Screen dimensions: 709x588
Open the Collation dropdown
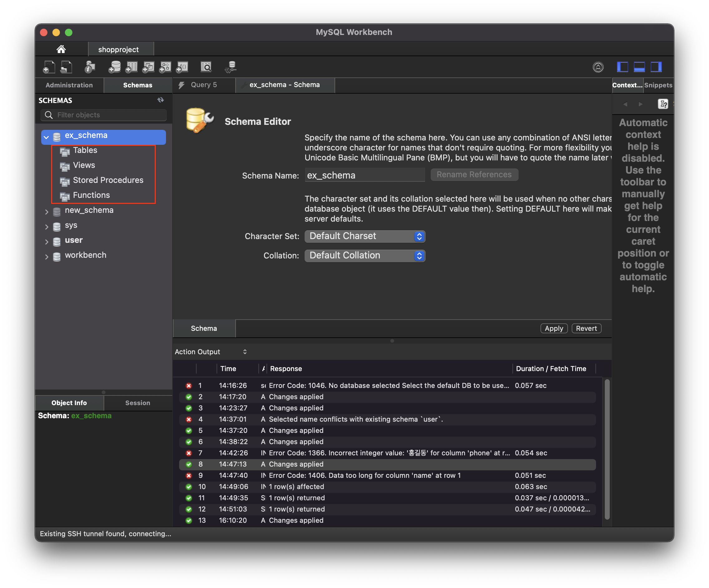point(364,256)
